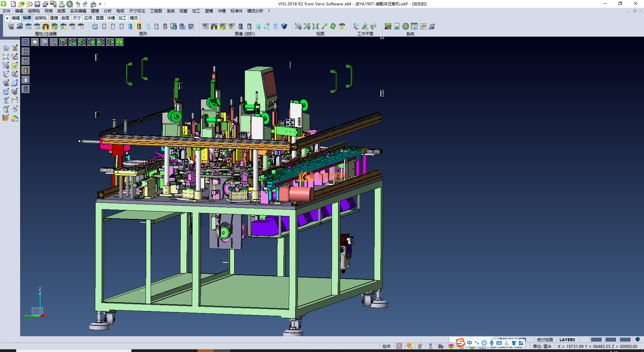
Task: Toggle the highlighted cube icon in status bar
Action: (x=451, y=346)
